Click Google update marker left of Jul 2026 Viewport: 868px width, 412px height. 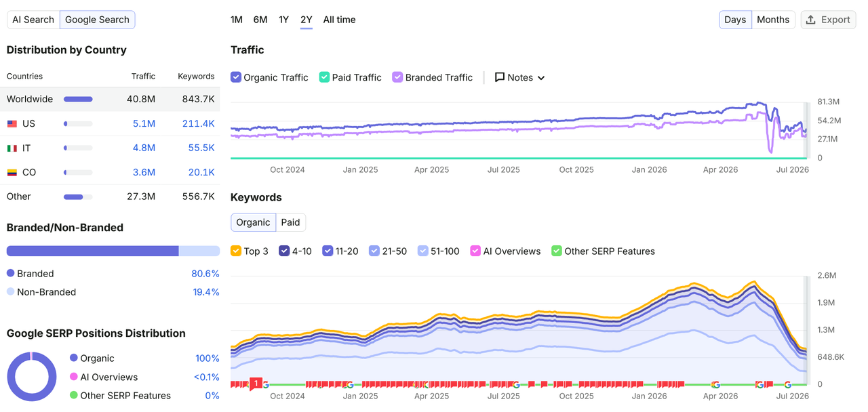pos(788,384)
